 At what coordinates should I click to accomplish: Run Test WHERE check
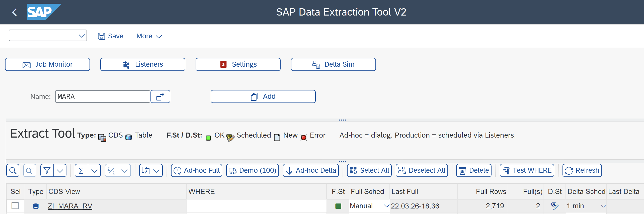[x=527, y=170]
